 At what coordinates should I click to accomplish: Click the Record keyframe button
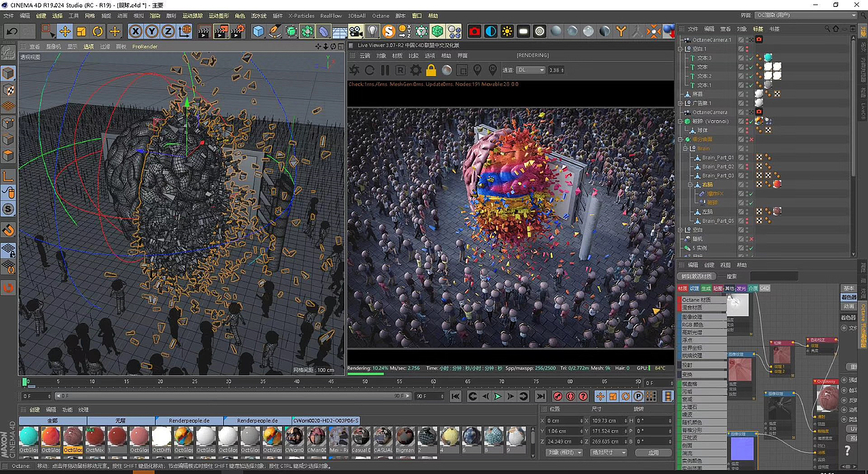[557, 396]
